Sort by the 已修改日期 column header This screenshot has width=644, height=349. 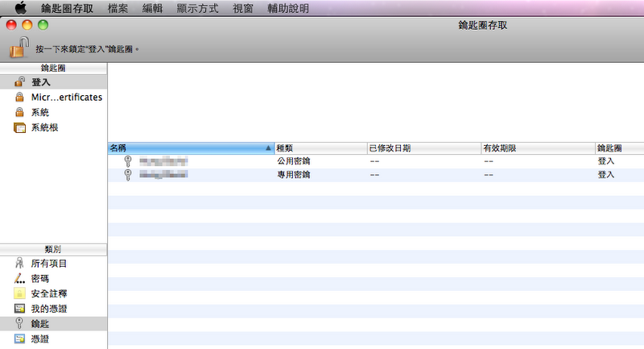click(422, 148)
